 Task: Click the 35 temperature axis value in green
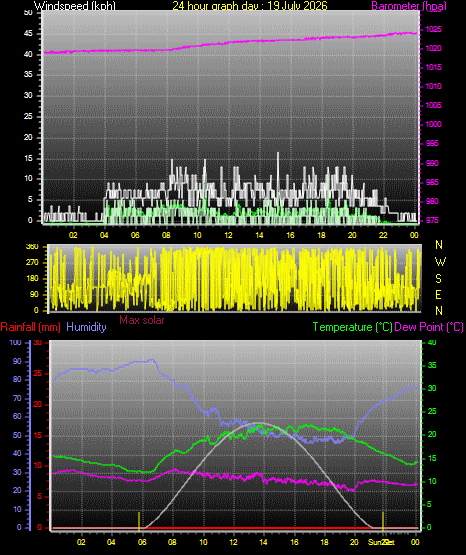pyautogui.click(x=432, y=366)
